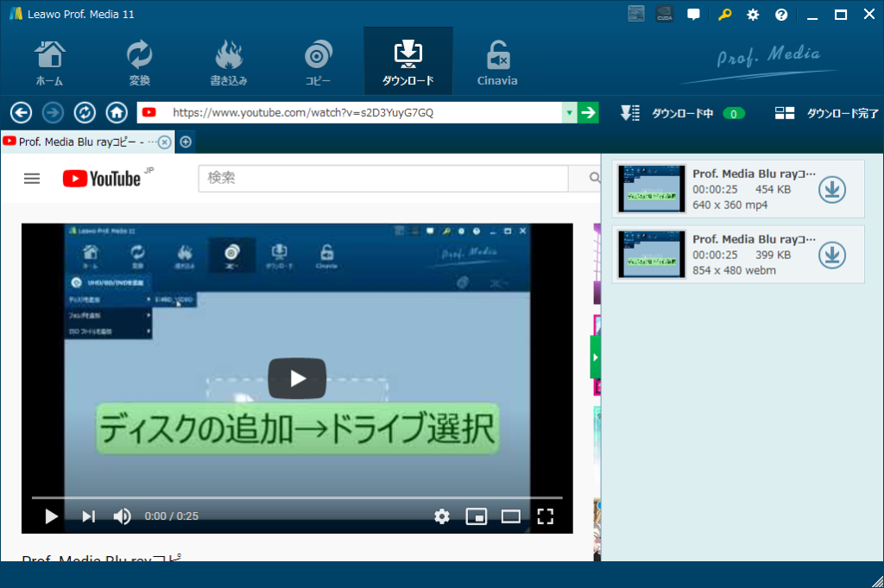
Task: Open the registration key icon
Action: pos(724,15)
